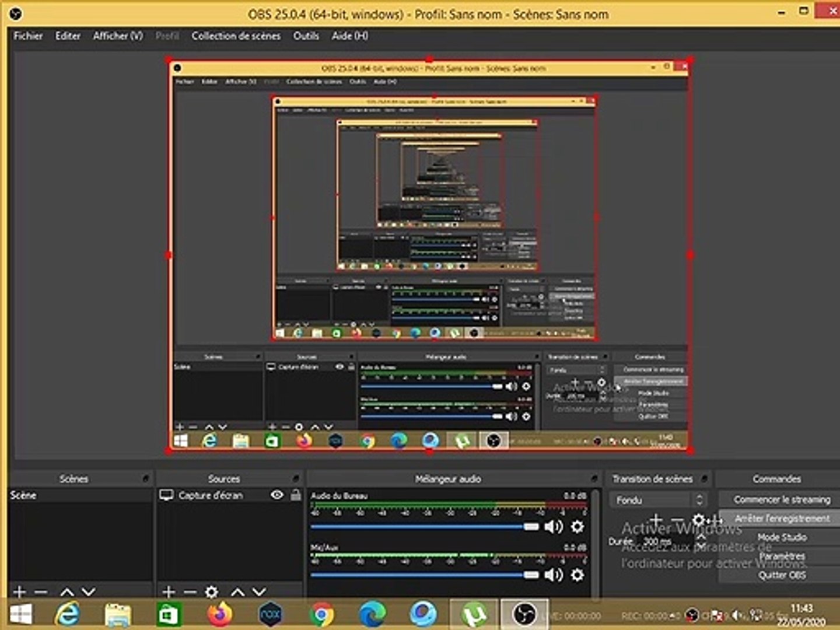Move the selected scene down
The width and height of the screenshot is (840, 630).
88,592
